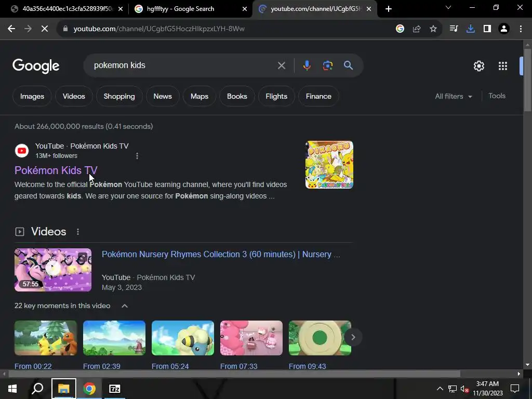Filter results by Books
532x399 pixels.
point(237,96)
